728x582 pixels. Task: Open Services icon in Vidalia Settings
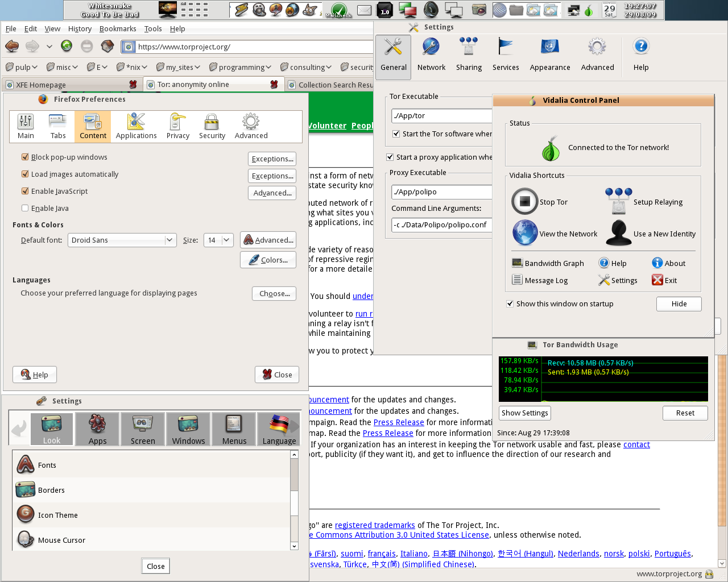point(506,55)
